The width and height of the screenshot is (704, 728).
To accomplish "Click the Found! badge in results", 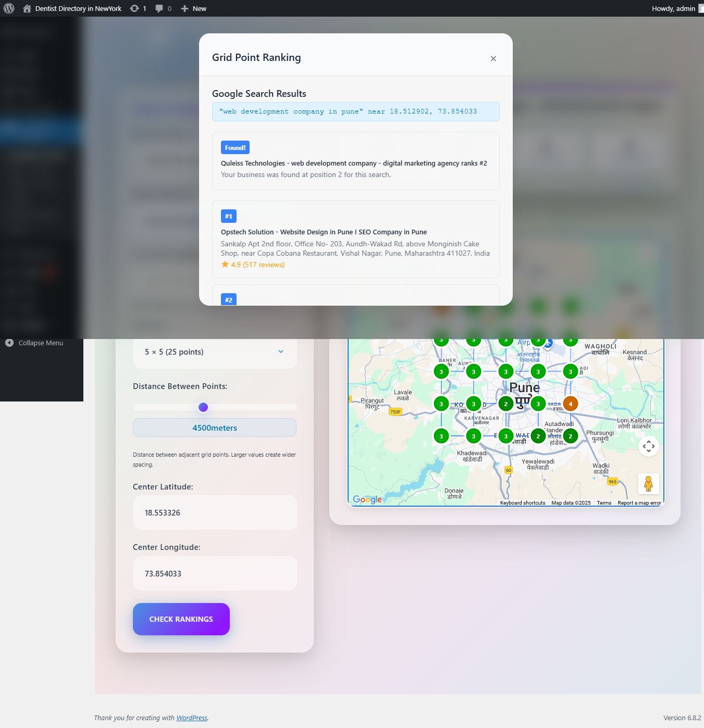I will click(x=235, y=147).
